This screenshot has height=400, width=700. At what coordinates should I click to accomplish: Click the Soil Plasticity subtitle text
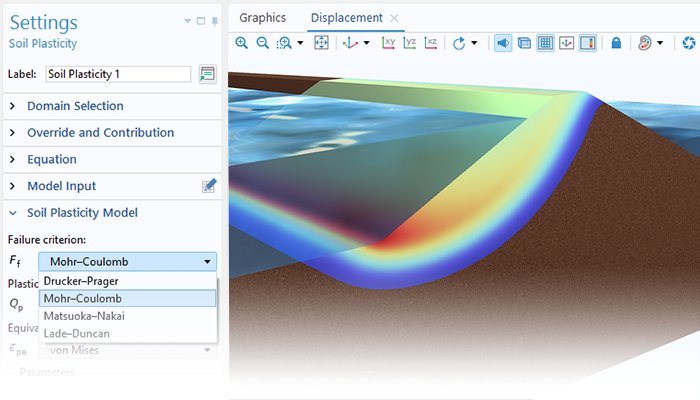click(x=43, y=44)
